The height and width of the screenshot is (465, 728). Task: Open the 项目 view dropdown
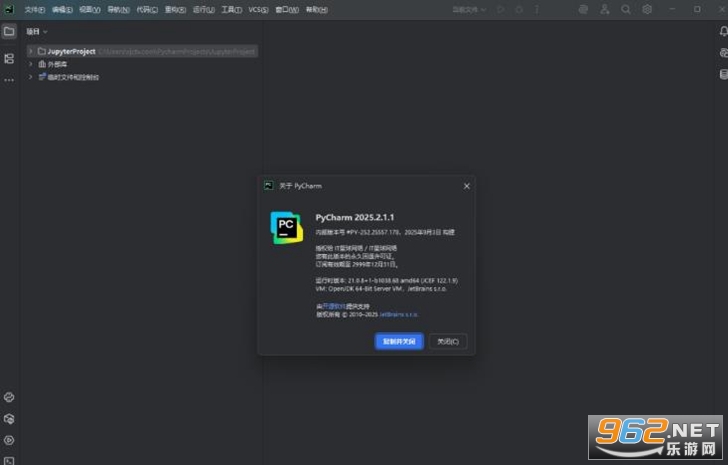[37, 32]
